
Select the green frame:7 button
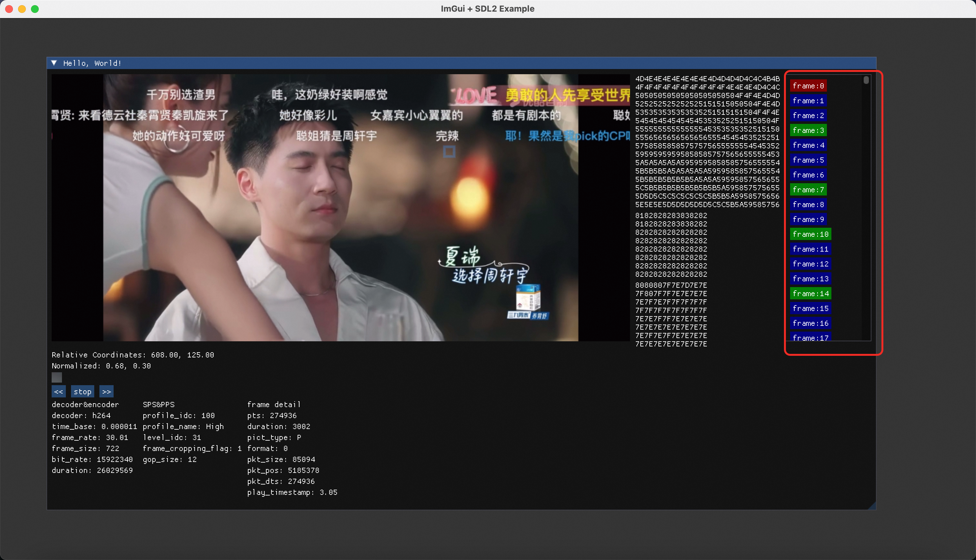(808, 190)
